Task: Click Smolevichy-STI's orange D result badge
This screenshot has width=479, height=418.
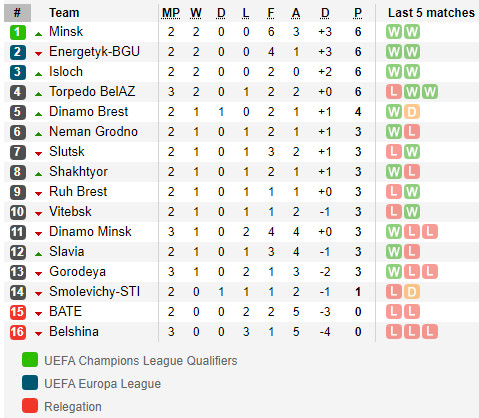Action: point(412,292)
